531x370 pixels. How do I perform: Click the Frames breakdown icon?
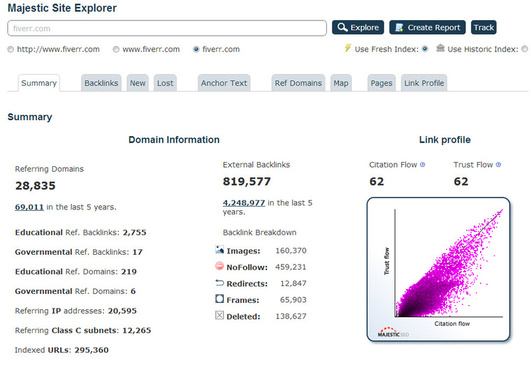tap(219, 299)
